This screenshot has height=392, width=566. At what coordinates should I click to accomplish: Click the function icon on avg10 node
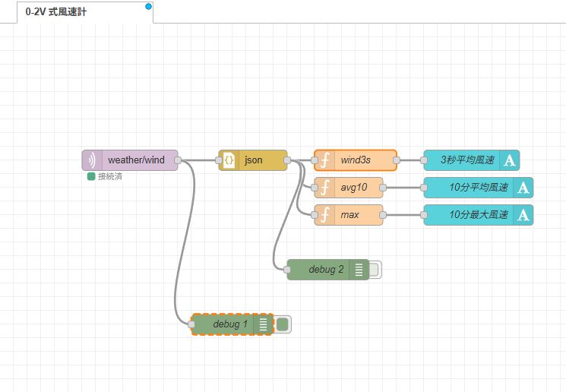pyautogui.click(x=325, y=188)
